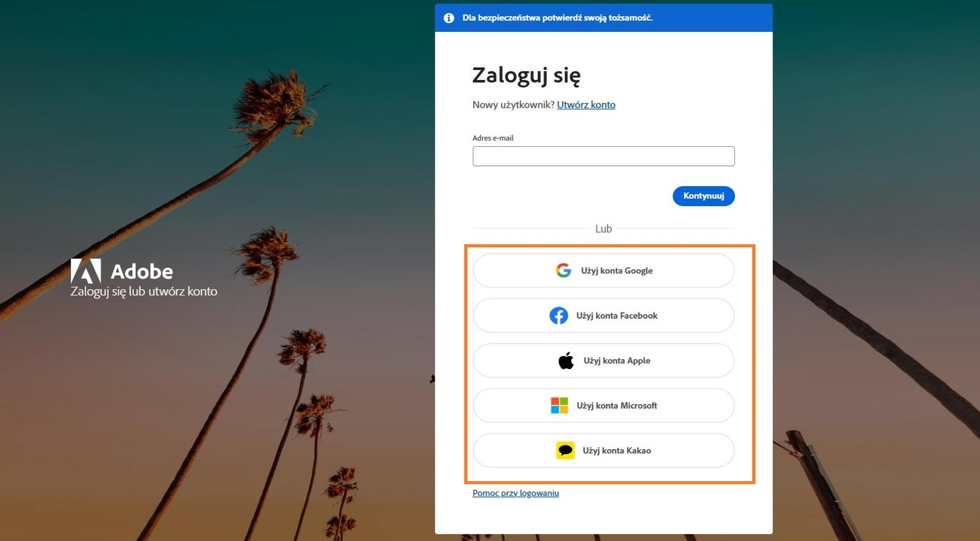The height and width of the screenshot is (541, 980).
Task: Choose Użyj konta Facebook button
Action: coord(603,316)
